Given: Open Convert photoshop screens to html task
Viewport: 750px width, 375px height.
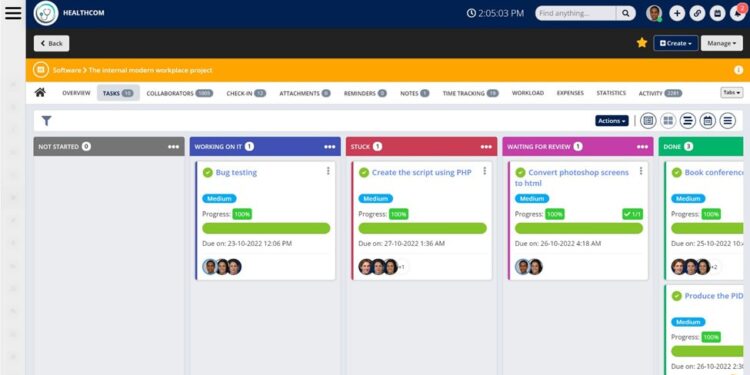Looking at the screenshot, I should tap(572, 178).
